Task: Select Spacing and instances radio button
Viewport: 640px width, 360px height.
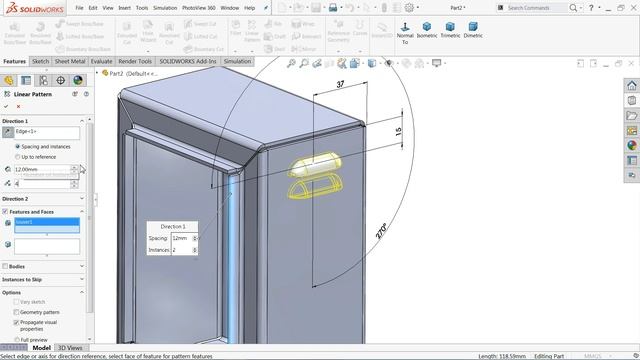Action: (x=18, y=146)
